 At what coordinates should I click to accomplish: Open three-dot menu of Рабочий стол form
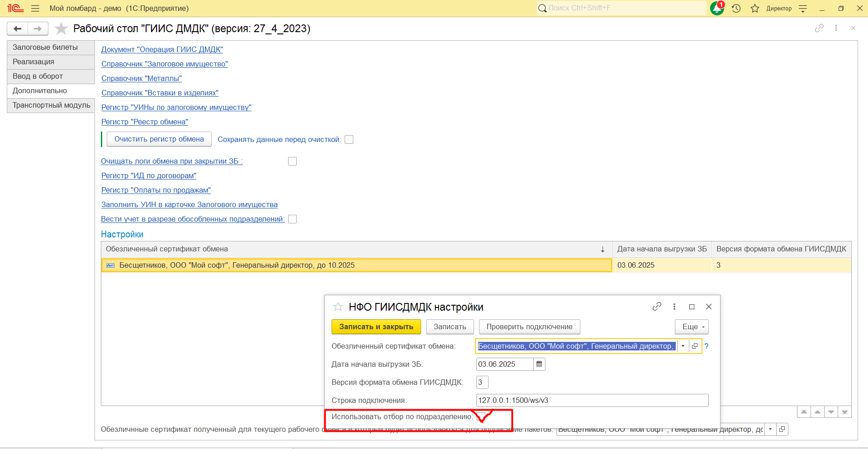tap(836, 28)
